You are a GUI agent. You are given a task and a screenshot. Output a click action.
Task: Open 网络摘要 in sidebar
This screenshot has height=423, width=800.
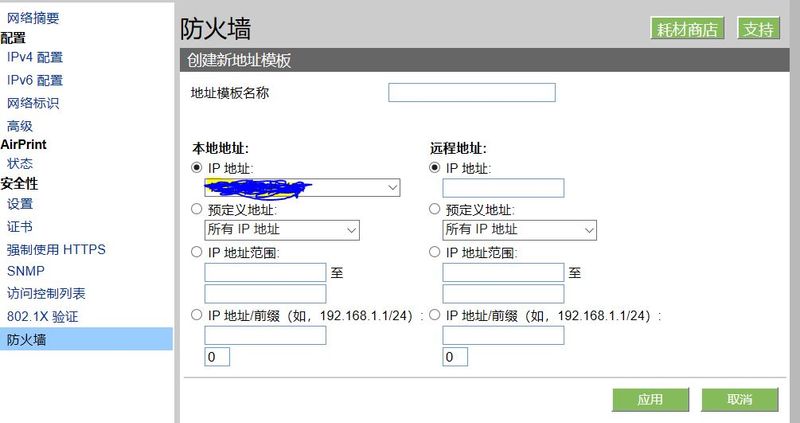click(x=33, y=17)
